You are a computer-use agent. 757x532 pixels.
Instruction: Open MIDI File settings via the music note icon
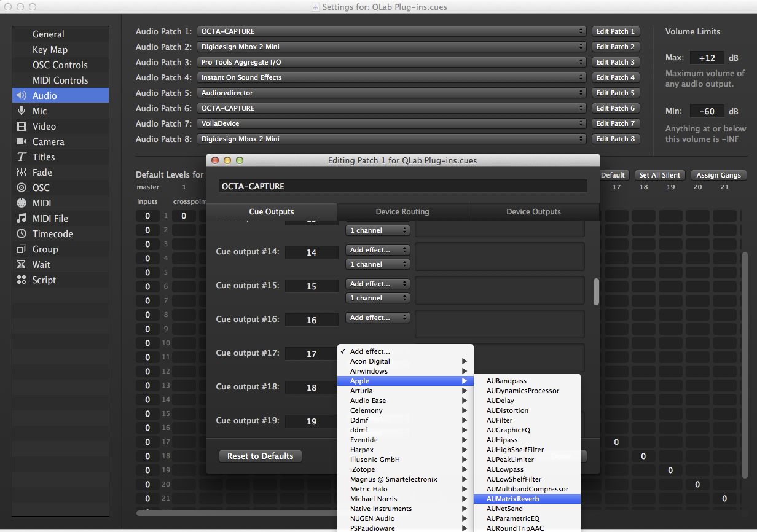22,218
